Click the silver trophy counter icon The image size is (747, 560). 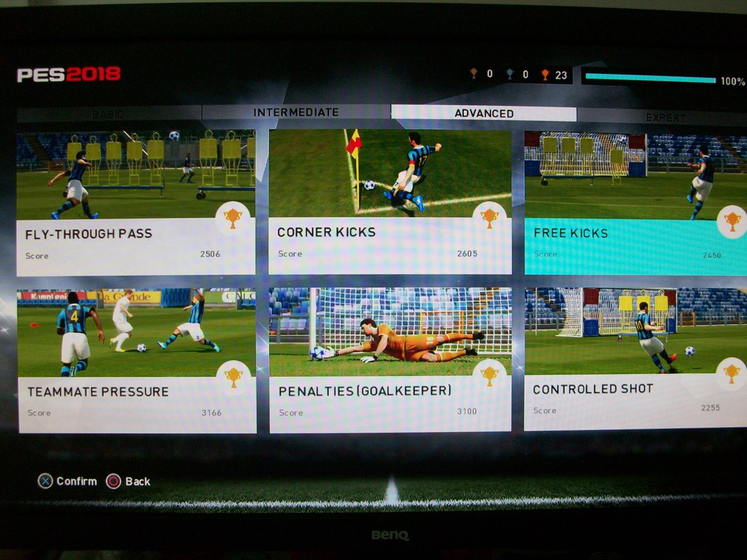pyautogui.click(x=509, y=74)
